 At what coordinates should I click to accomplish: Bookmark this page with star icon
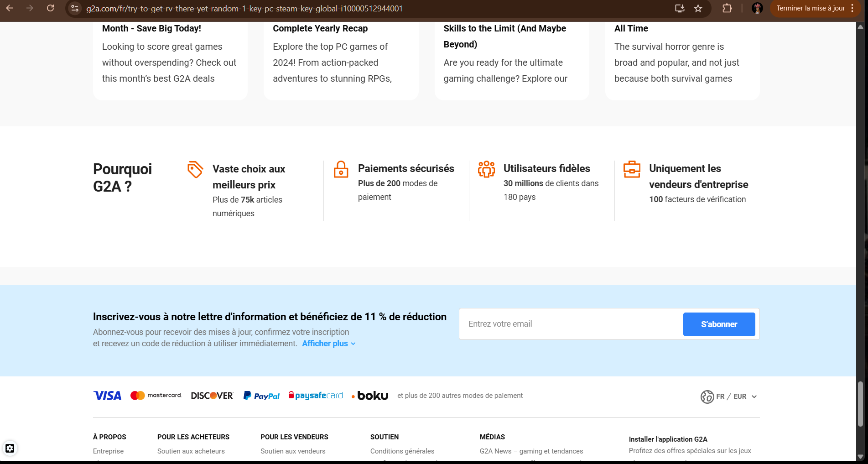point(698,8)
